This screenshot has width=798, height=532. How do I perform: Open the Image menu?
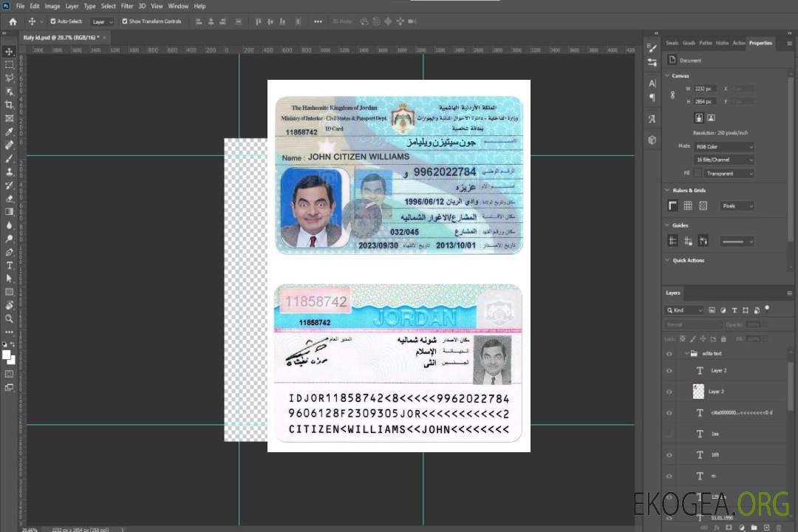pos(52,6)
